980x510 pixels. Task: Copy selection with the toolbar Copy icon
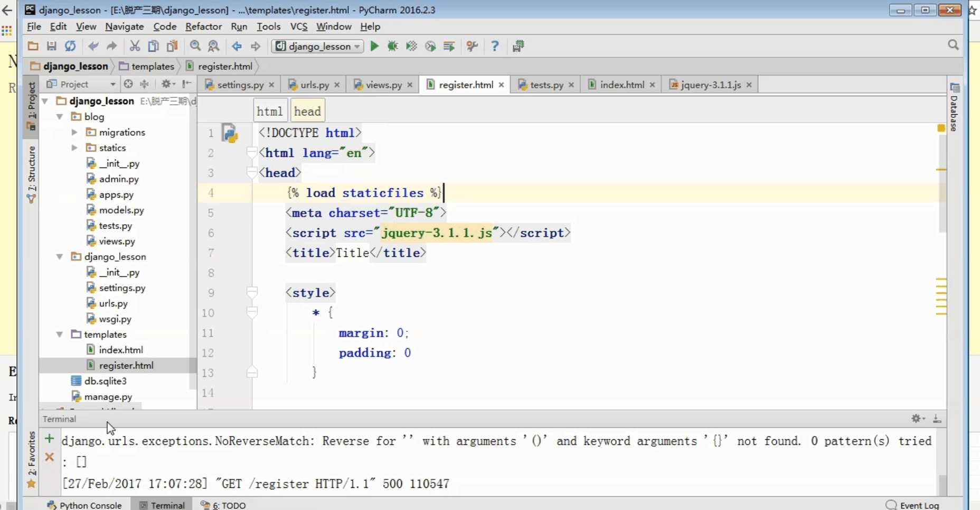pos(153,46)
